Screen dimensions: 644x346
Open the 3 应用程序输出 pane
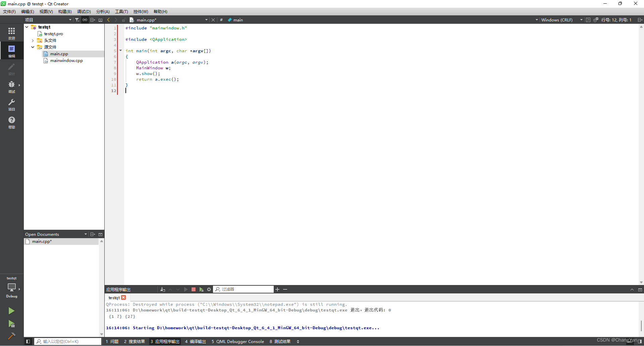[165, 342]
